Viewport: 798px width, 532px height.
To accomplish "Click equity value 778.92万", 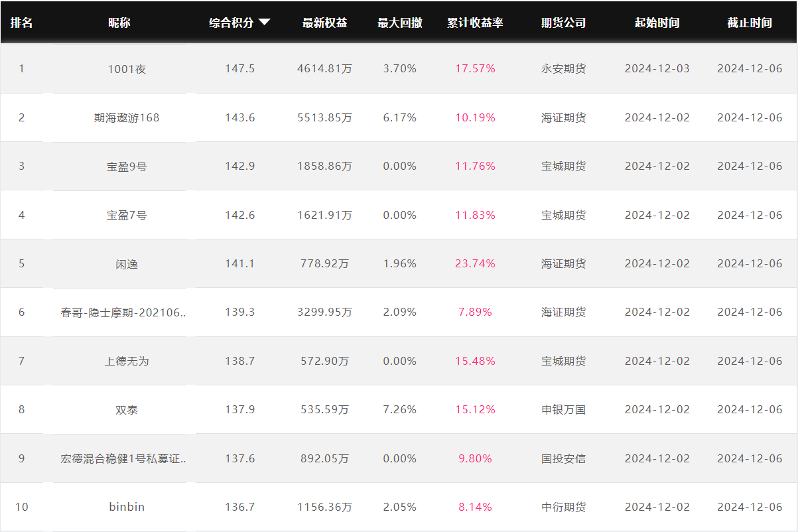I will coord(324,264).
